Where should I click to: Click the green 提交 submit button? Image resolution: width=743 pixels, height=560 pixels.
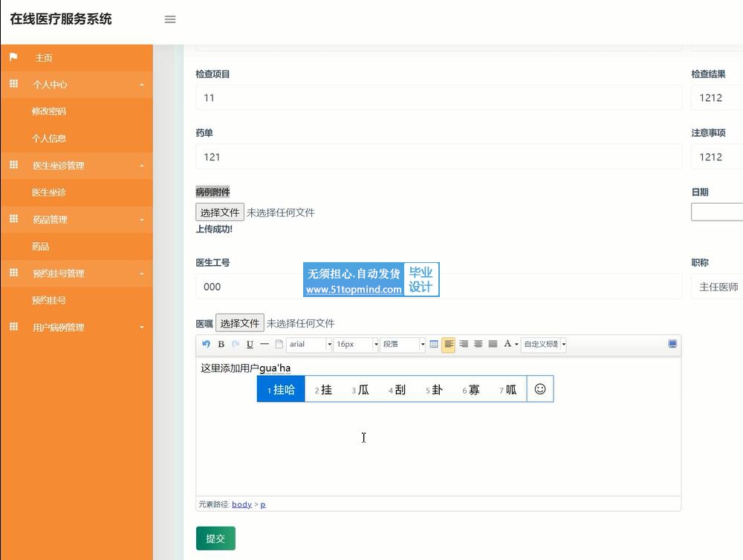click(215, 538)
